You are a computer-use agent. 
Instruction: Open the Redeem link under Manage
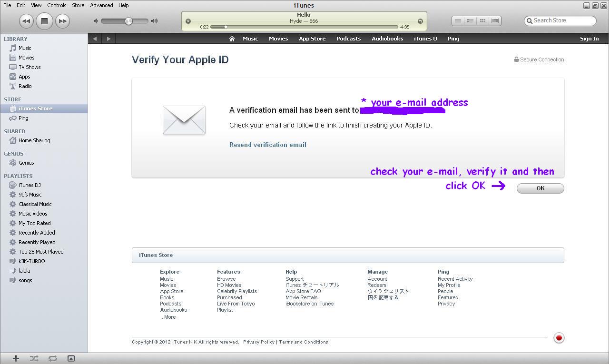pyautogui.click(x=377, y=285)
